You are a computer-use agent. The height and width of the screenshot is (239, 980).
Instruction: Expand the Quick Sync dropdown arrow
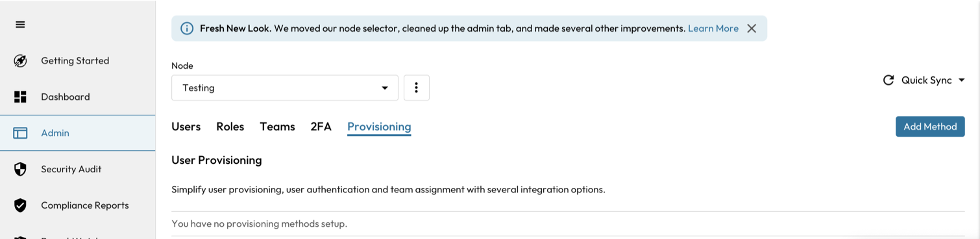(x=961, y=80)
